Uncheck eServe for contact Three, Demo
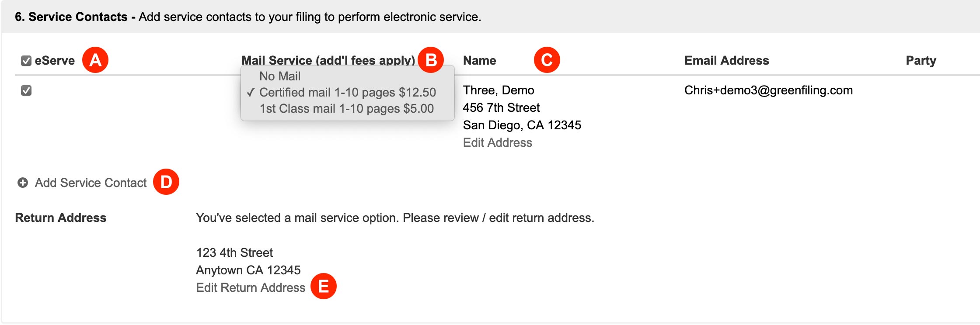 click(26, 90)
